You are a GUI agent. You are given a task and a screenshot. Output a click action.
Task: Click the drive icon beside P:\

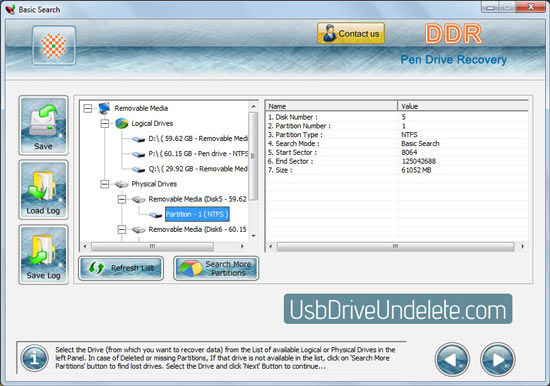tap(138, 154)
